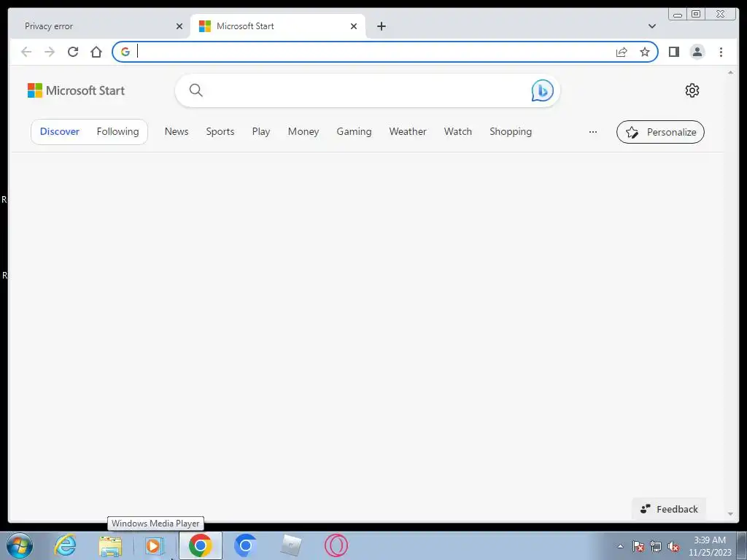Open the Shopping section

click(511, 131)
